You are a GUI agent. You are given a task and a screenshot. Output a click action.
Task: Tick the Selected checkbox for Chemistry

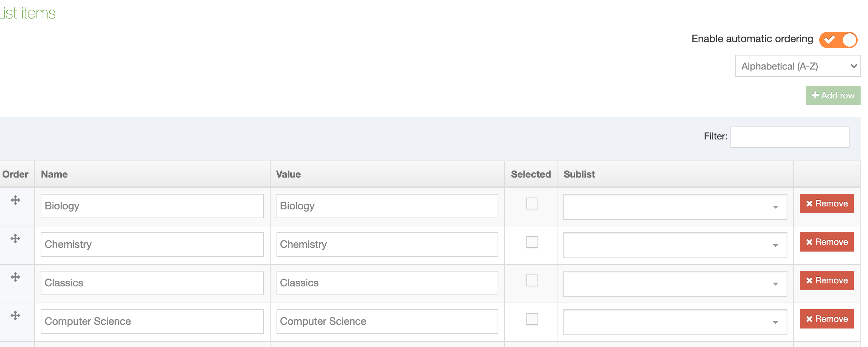click(x=532, y=242)
